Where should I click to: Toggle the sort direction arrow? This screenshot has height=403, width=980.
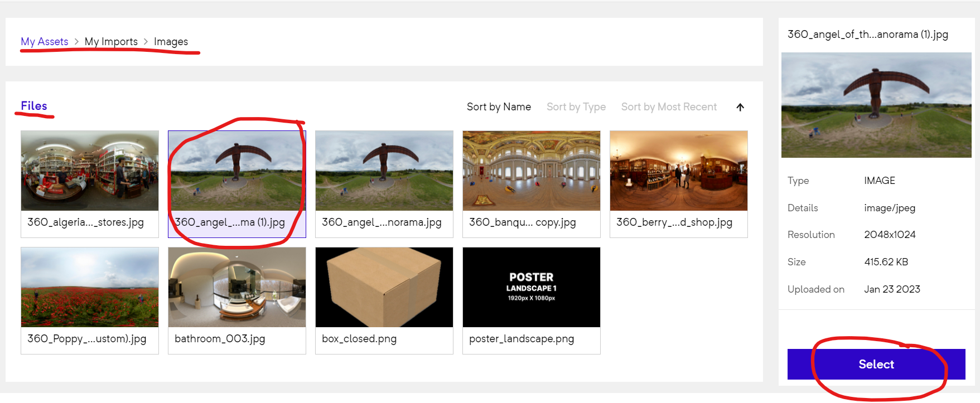point(740,107)
